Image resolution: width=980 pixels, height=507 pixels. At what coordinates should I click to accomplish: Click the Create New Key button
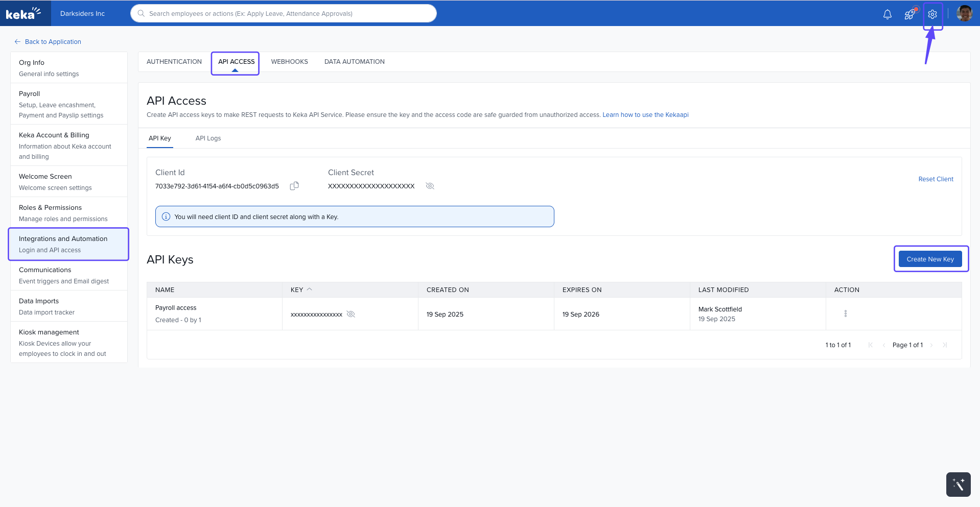(x=930, y=259)
